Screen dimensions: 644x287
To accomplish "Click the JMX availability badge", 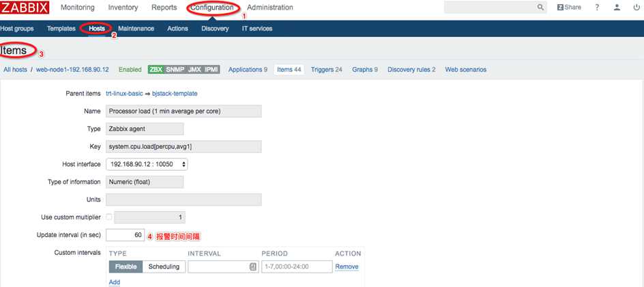I will [x=194, y=70].
